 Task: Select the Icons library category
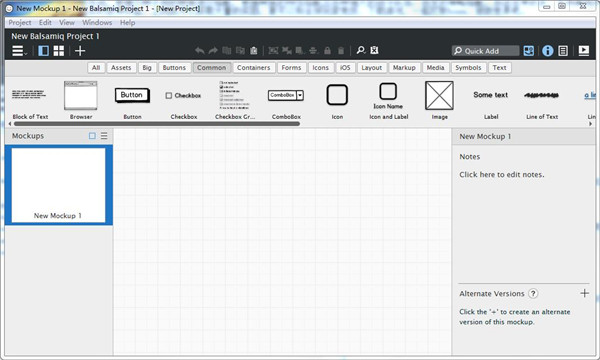(321, 68)
